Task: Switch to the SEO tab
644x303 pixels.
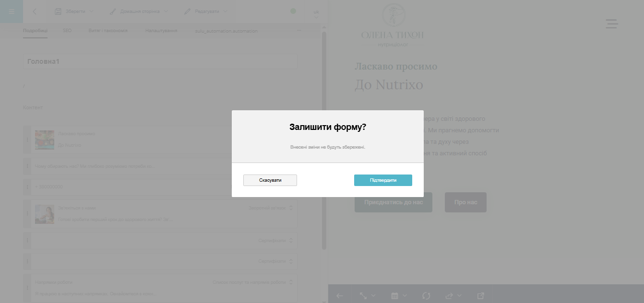Action: click(x=67, y=31)
